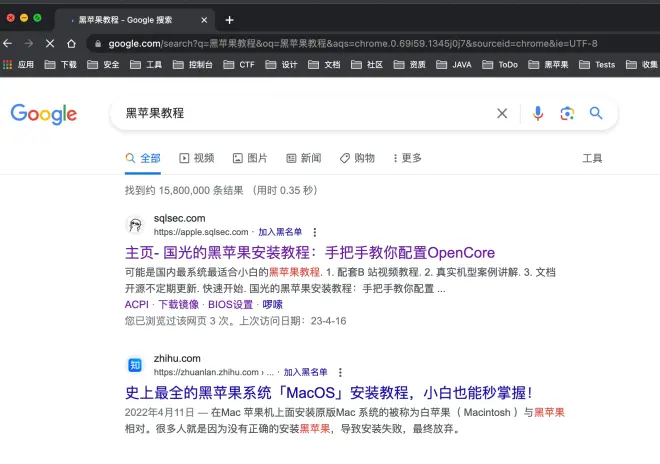Open the JAVA bookmark folder
The height and width of the screenshot is (464, 660).
454,64
